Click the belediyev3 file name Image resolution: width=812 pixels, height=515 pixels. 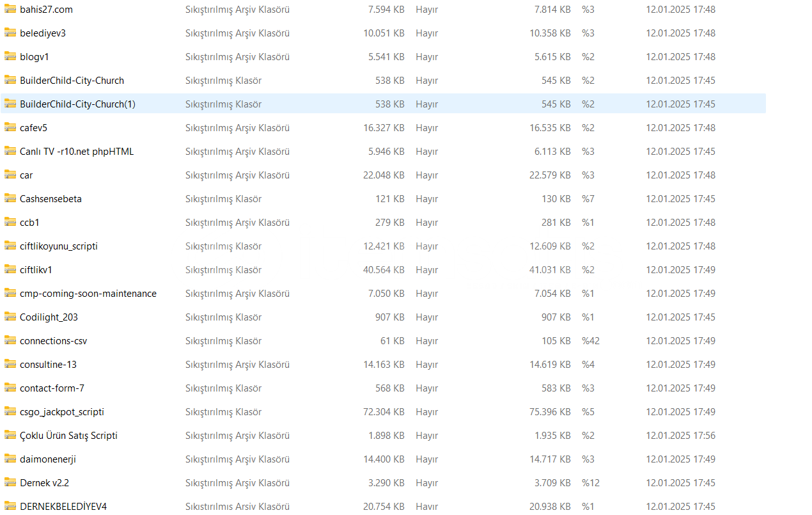pos(43,33)
